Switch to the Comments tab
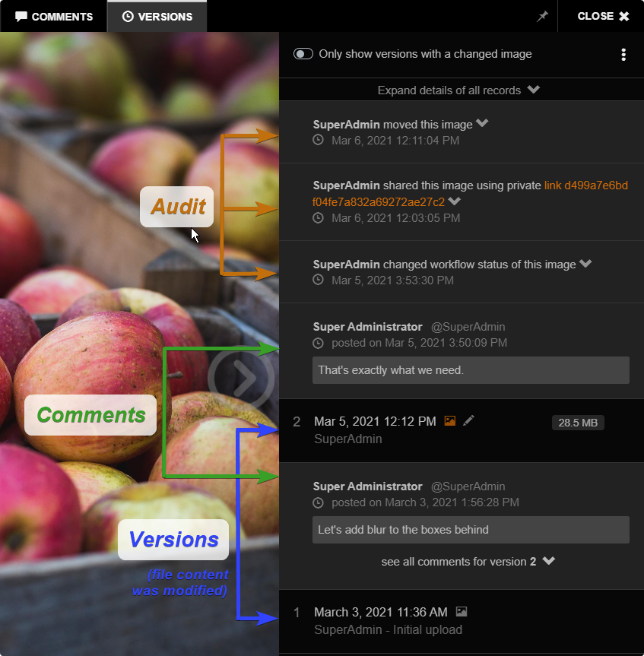The image size is (644, 656). click(53, 16)
